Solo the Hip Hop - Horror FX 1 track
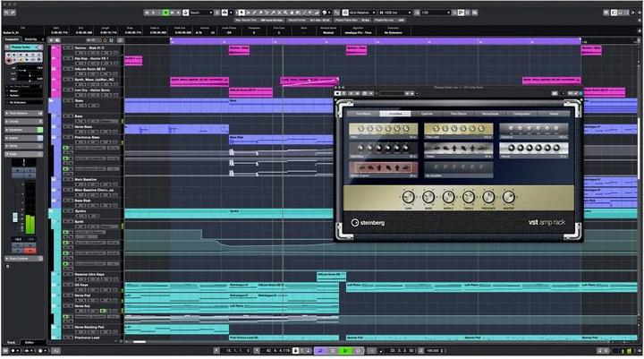 71,58
